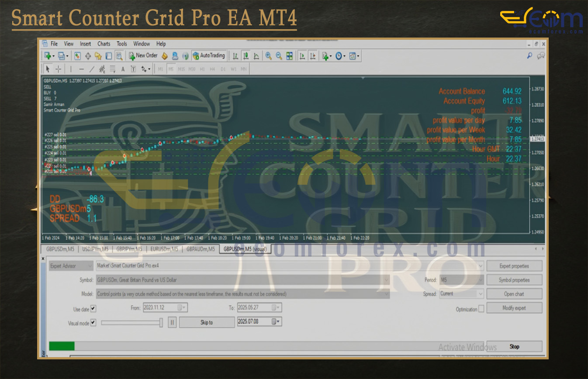This screenshot has height=379, width=588.
Task: Click the tile windows icon
Action: [290, 56]
